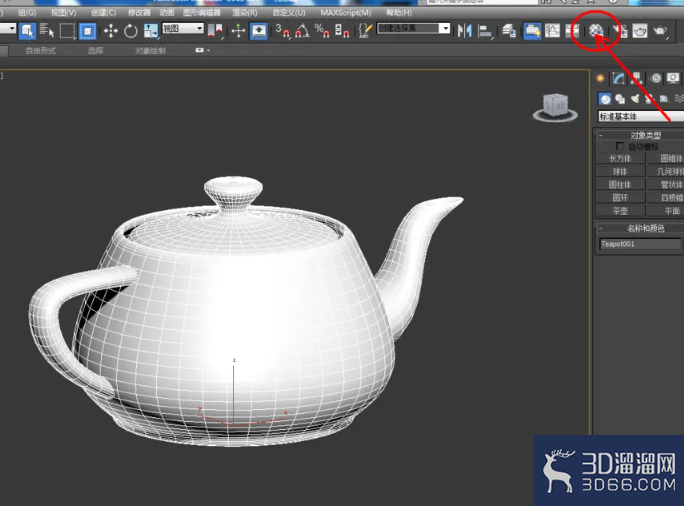684x506 pixels.
Task: Open Select by Name list tool
Action: tap(47, 31)
